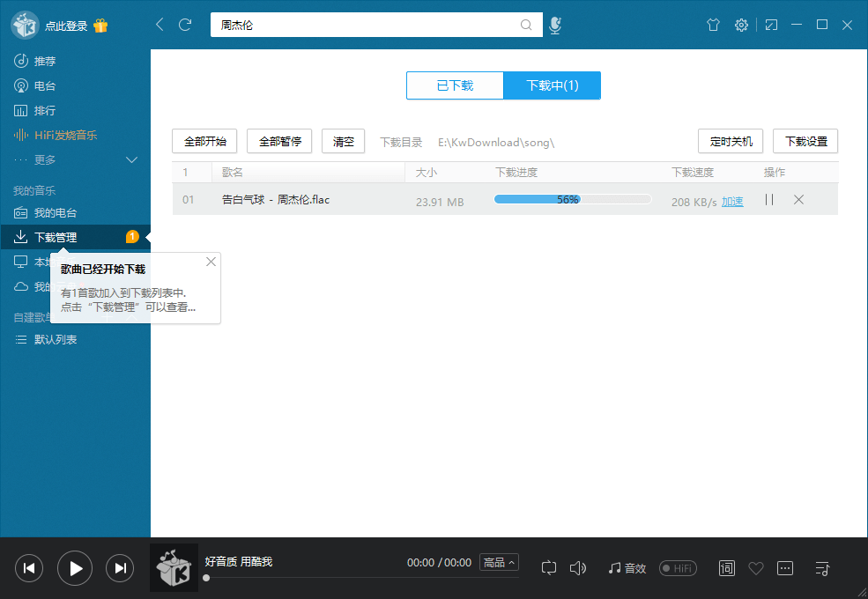The height and width of the screenshot is (599, 868).
Task: Toggle the loop playback mode icon
Action: (549, 568)
